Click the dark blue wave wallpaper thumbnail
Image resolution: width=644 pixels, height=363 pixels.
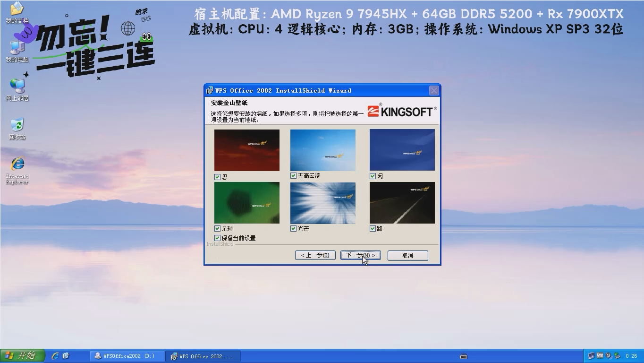(402, 150)
